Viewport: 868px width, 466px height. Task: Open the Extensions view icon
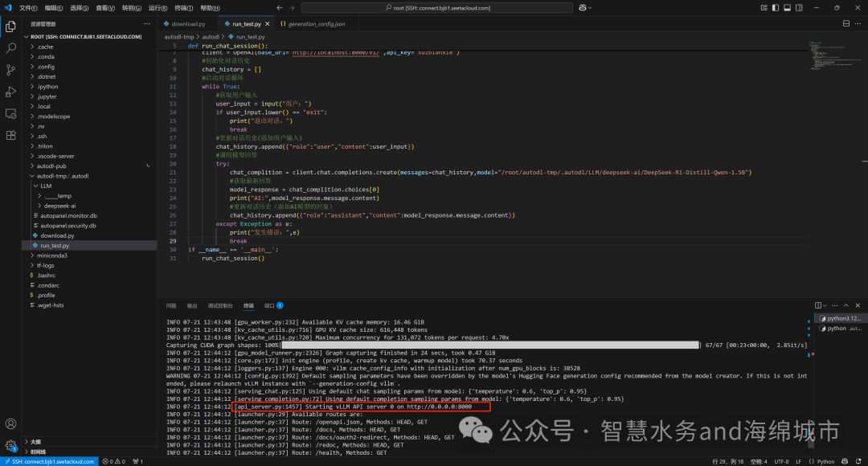point(10,135)
